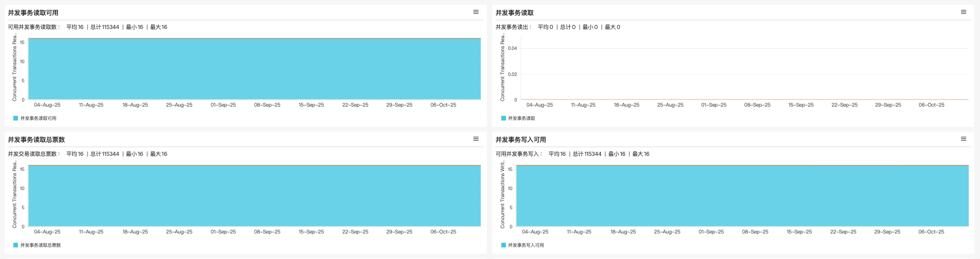Image resolution: width=980 pixels, height=259 pixels.
Task: Select the title above the 并发事务读出 stats
Action: coord(515,13)
